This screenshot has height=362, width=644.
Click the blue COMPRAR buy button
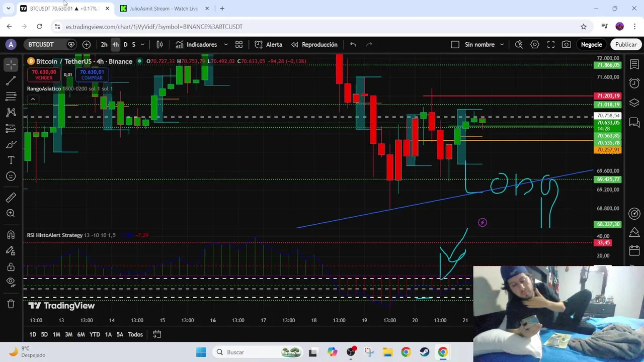tap(92, 75)
